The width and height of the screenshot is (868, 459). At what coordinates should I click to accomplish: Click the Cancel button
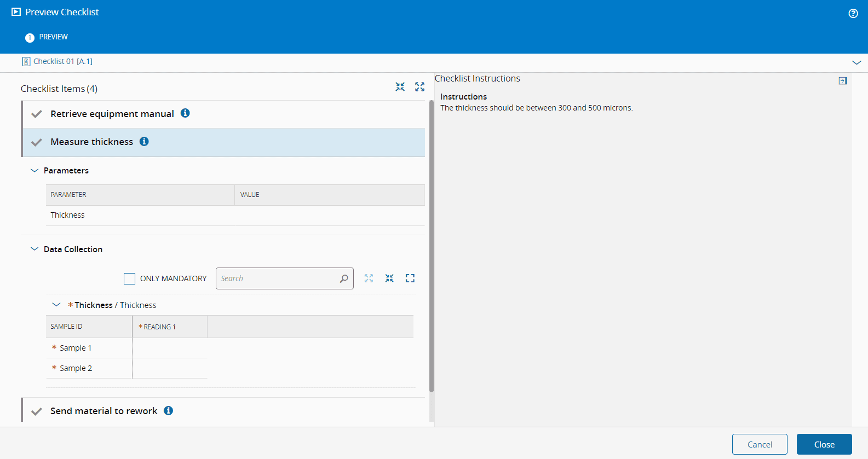[760, 444]
